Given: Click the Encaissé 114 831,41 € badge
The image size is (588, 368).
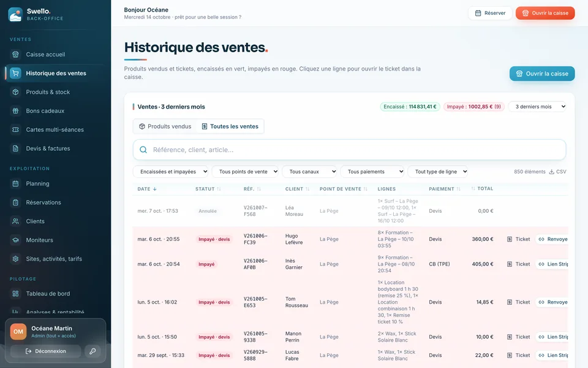Looking at the screenshot, I should point(410,107).
